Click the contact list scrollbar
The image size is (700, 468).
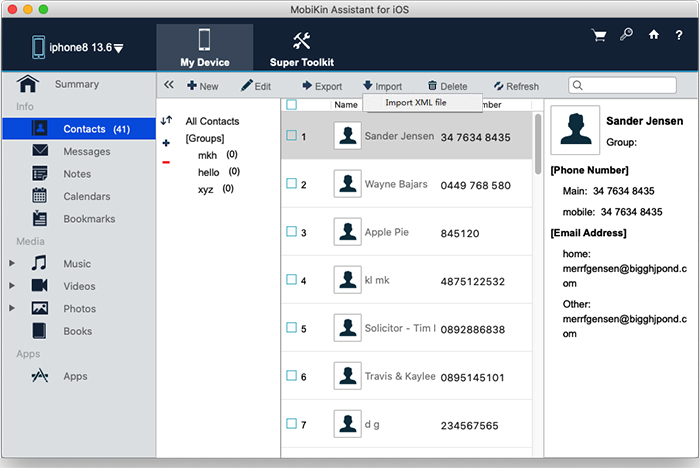point(538,144)
